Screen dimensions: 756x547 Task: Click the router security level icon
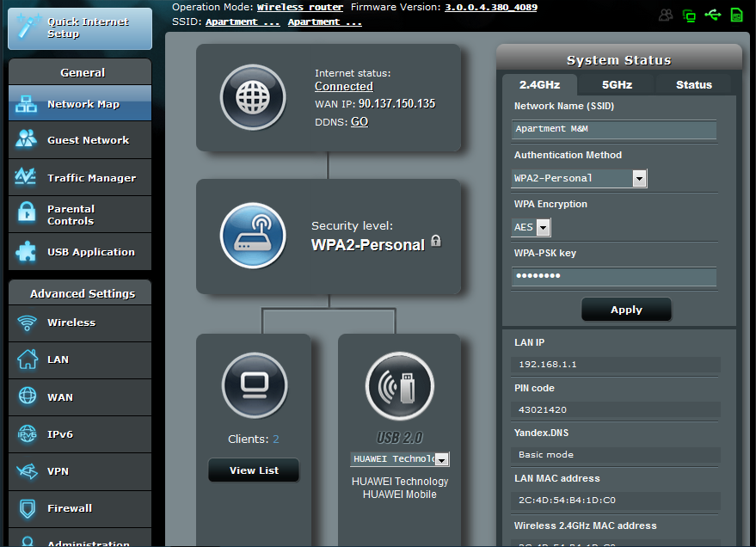point(252,237)
